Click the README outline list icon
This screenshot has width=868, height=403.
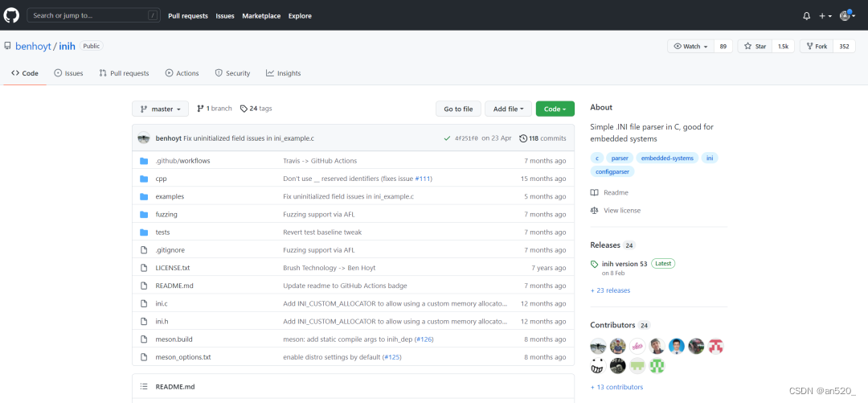click(x=144, y=386)
